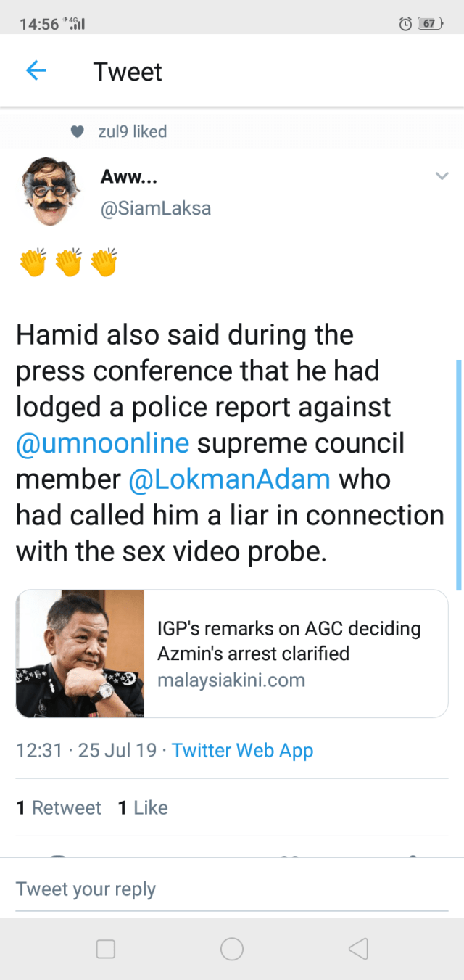Tap the alarm clock status icon
The height and width of the screenshot is (980, 464).
pyautogui.click(x=406, y=23)
